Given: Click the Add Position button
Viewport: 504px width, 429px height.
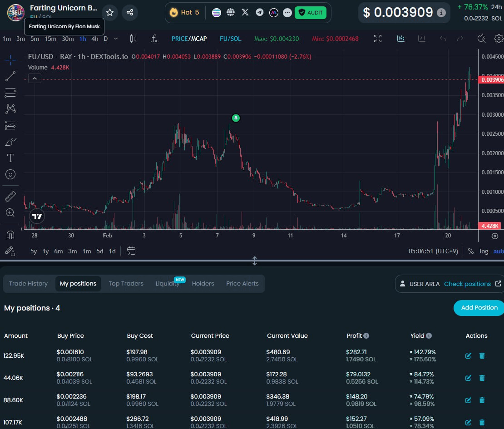Looking at the screenshot, I should (x=479, y=308).
